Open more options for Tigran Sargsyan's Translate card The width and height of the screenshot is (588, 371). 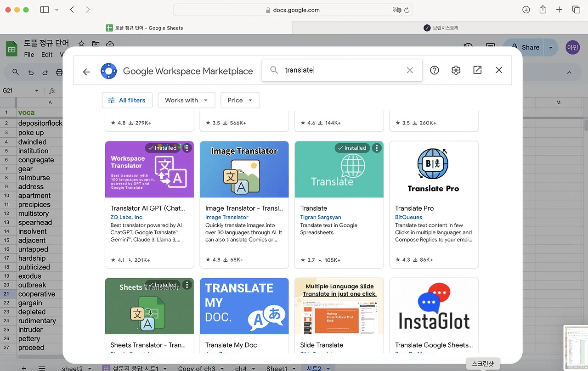(x=377, y=148)
